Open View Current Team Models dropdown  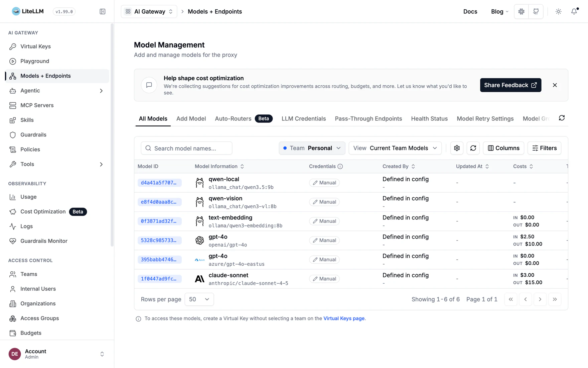coord(395,148)
